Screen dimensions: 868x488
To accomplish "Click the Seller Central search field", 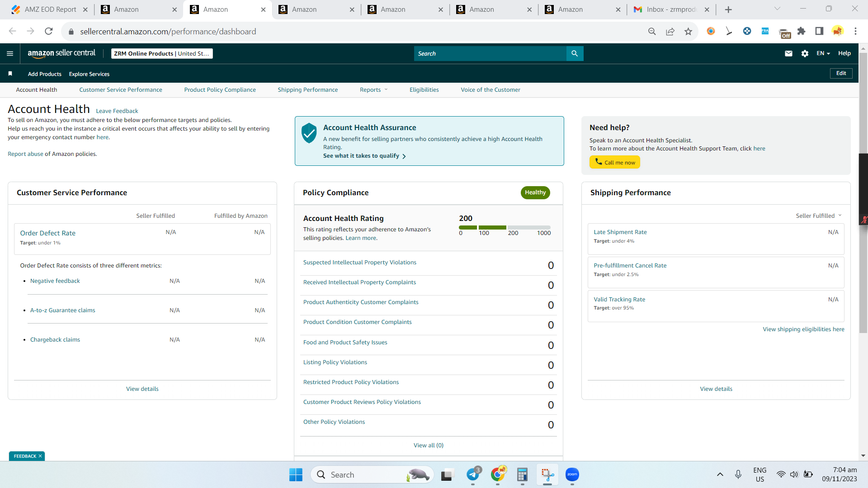I will point(490,53).
